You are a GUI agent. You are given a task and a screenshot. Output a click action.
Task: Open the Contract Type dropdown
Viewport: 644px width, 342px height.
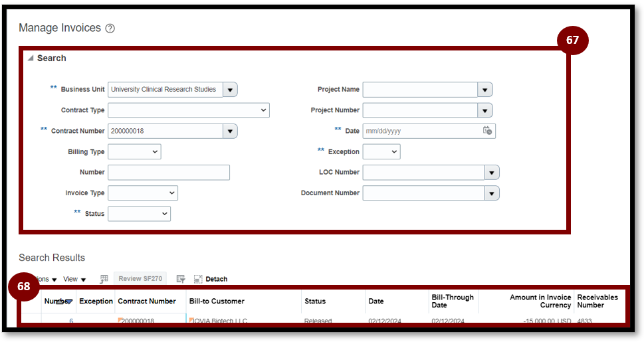point(189,110)
